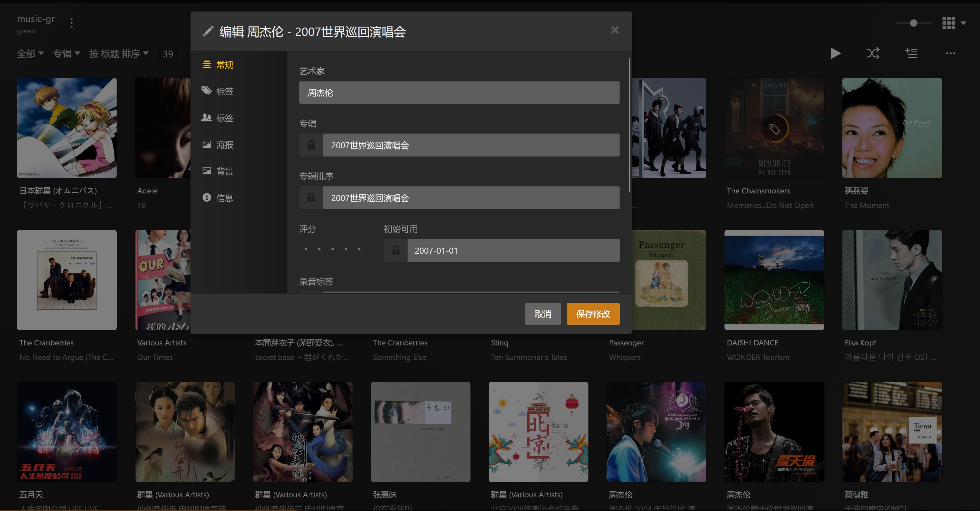Open the 信息 tab in the sidebar
The height and width of the screenshot is (511, 980).
pyautogui.click(x=224, y=198)
